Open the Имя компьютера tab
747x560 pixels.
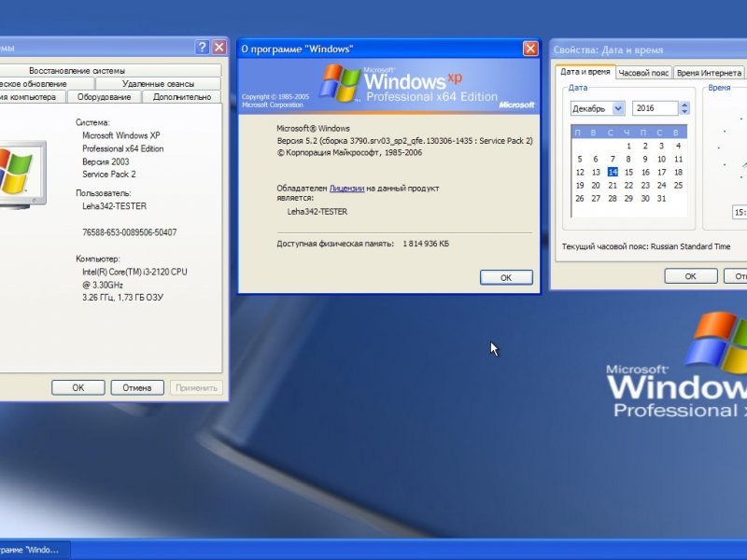(x=33, y=97)
